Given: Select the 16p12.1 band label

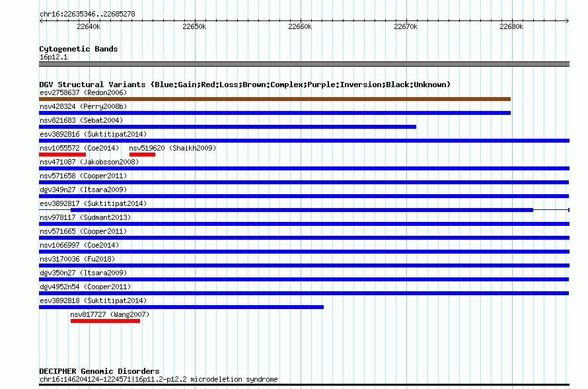Looking at the screenshot, I should point(54,57).
